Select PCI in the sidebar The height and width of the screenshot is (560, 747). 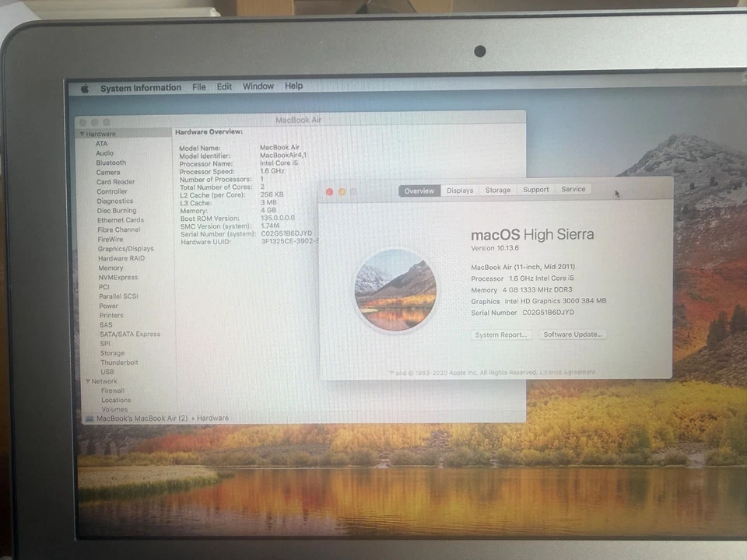(x=103, y=287)
